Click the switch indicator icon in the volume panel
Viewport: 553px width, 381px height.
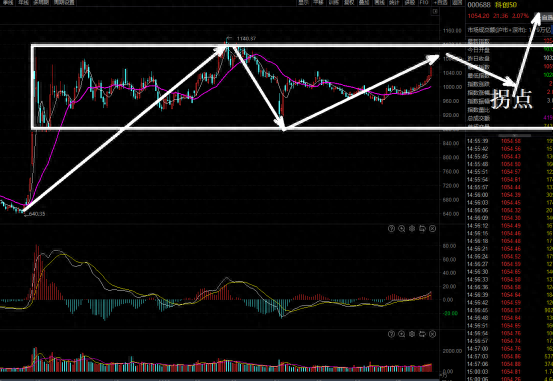(x=422, y=334)
